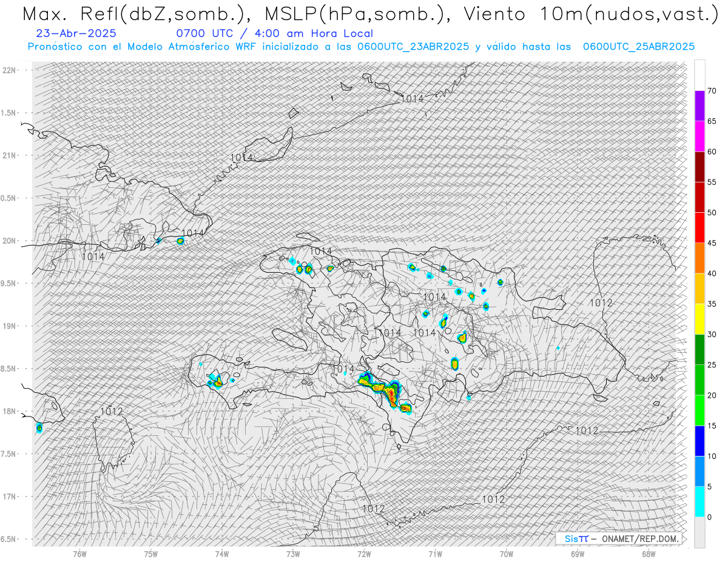Click the longitude label 72W
Viewport: 728px width, 562px height.
364,554
